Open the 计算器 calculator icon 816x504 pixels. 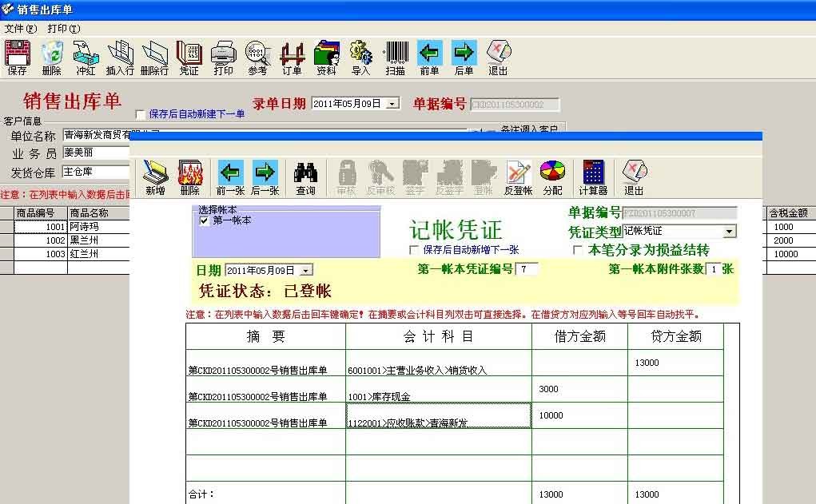point(593,176)
